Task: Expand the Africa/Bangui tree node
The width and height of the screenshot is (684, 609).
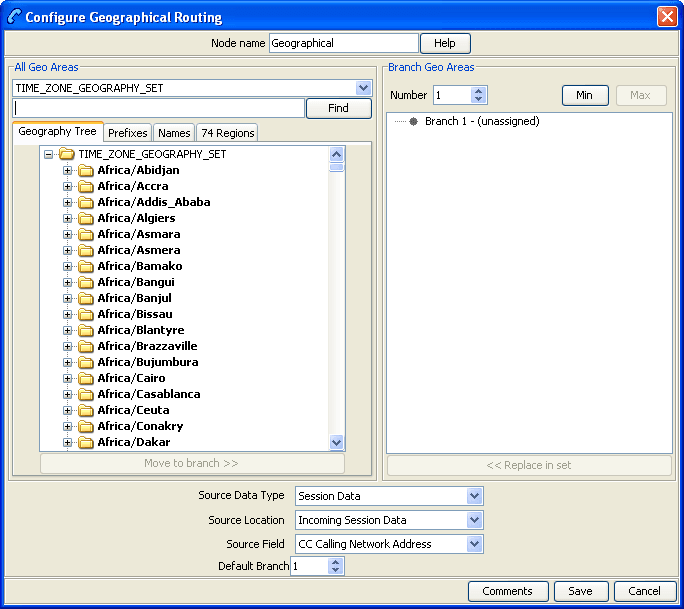Action: pyautogui.click(x=67, y=282)
